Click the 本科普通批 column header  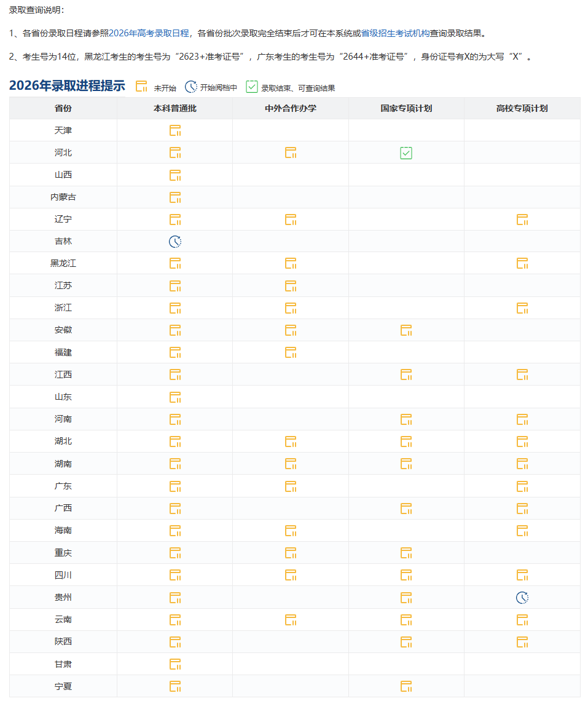(175, 108)
